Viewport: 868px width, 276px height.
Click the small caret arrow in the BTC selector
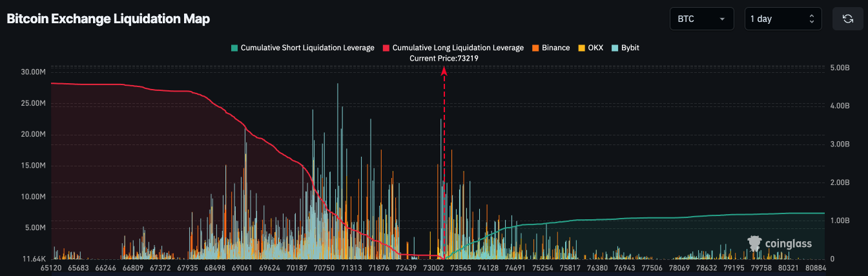tap(721, 19)
